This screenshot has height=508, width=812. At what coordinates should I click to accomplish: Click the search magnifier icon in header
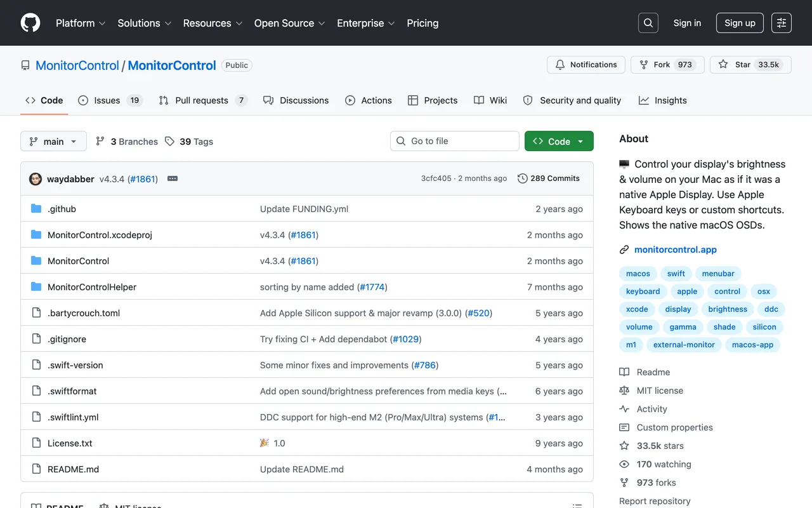(648, 23)
